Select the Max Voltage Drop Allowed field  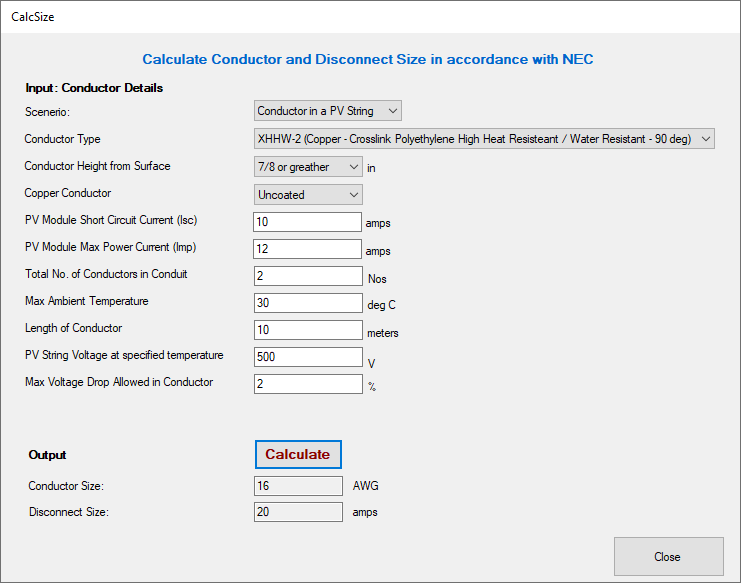click(x=308, y=384)
